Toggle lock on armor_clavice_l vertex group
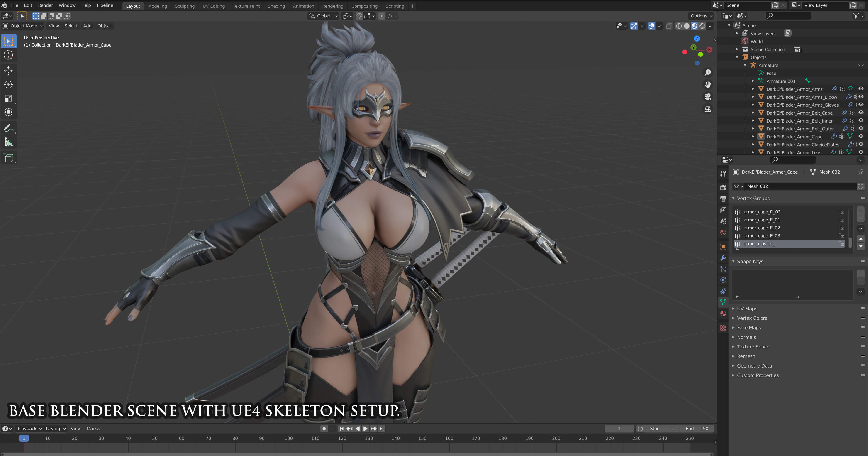The height and width of the screenshot is (456, 868). (841, 244)
